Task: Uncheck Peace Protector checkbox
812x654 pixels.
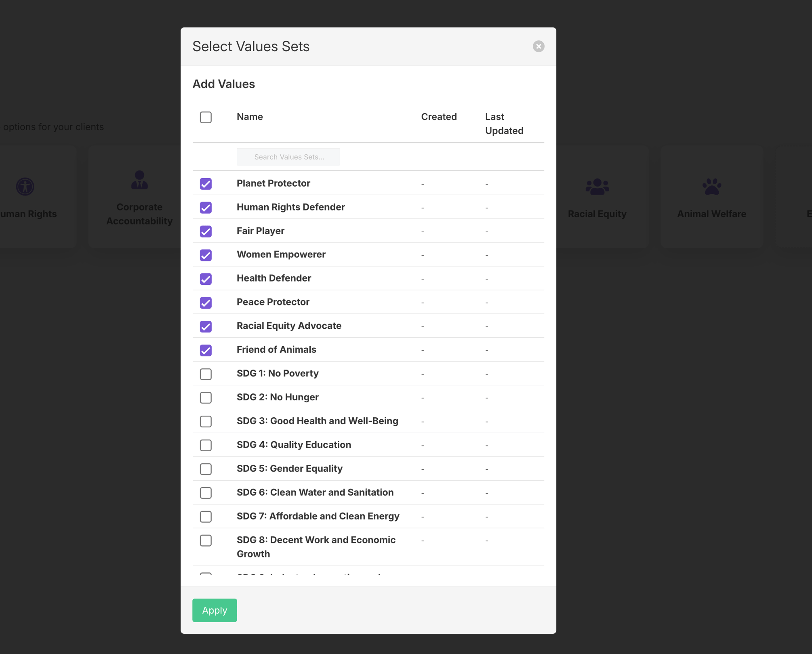Action: tap(206, 303)
